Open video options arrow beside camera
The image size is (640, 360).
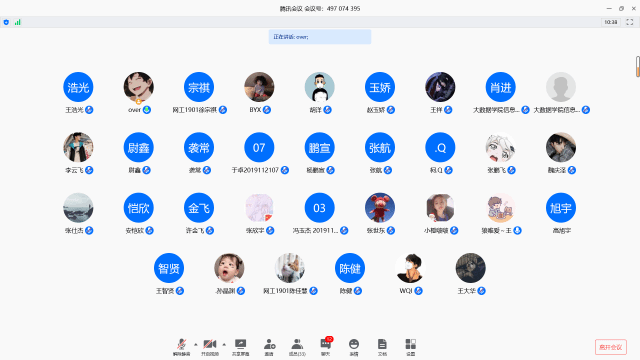pyautogui.click(x=224, y=344)
